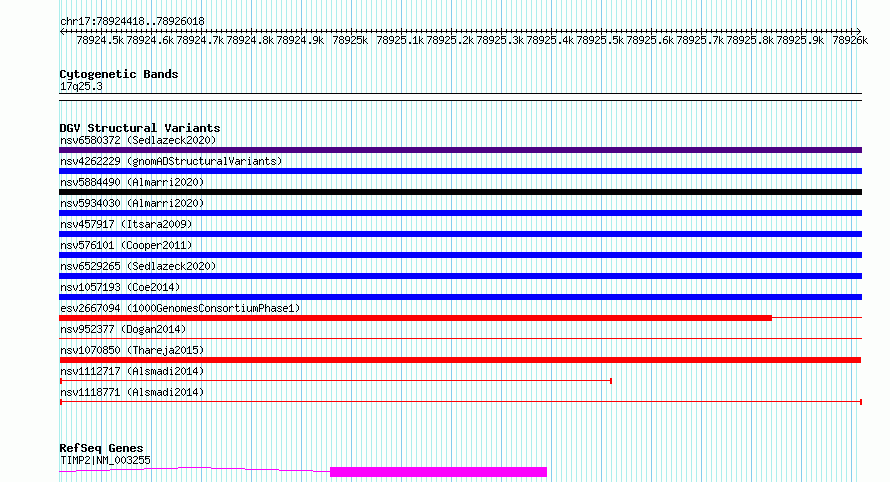Open variant nsv6580372 (Sedlazeck2020) label
890x482 pixels.
[138, 140]
